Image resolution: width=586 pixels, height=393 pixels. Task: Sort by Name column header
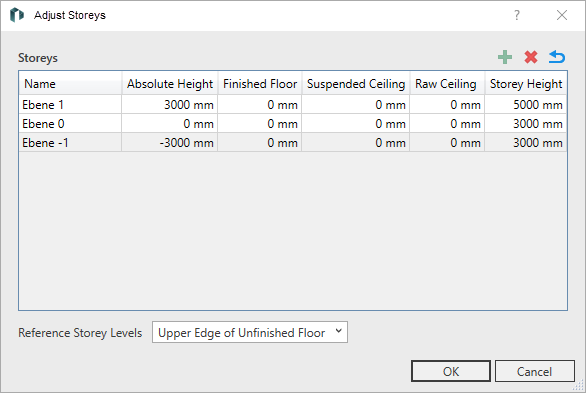click(x=70, y=84)
